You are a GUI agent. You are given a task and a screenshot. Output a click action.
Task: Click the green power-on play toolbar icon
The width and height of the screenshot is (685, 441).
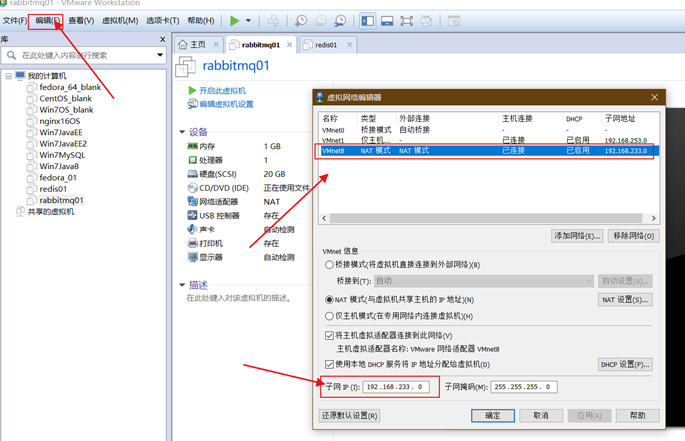(235, 21)
